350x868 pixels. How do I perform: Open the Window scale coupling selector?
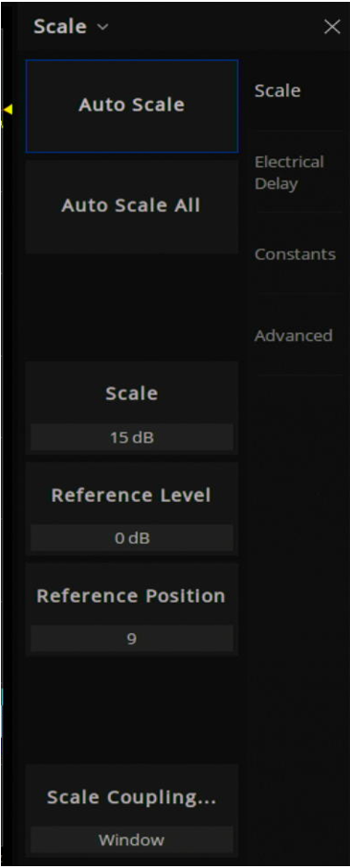(x=131, y=840)
